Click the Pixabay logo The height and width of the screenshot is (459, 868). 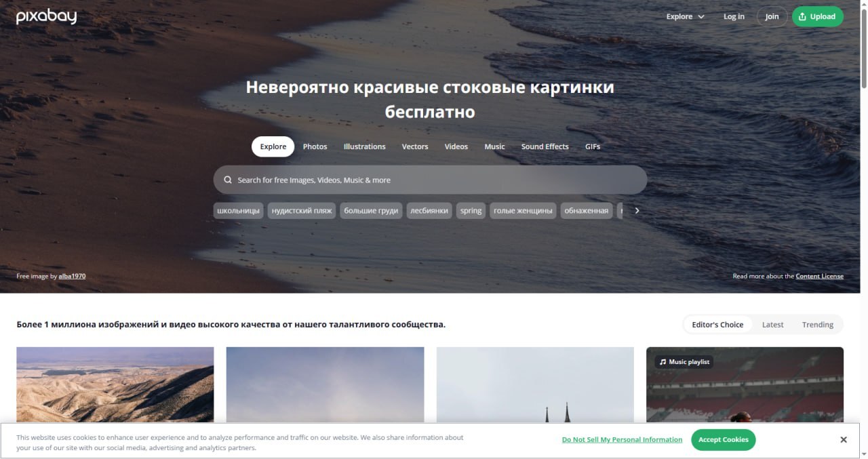(x=46, y=17)
